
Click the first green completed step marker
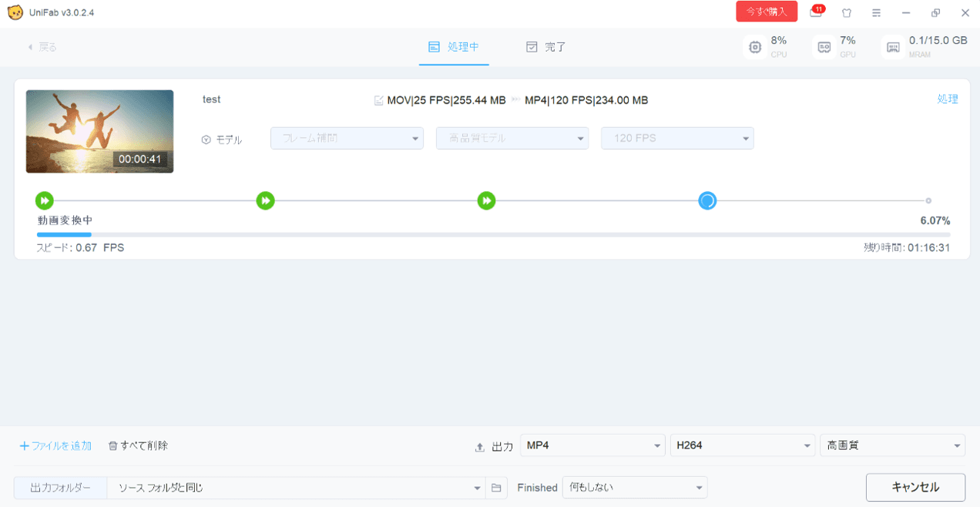pyautogui.click(x=45, y=201)
